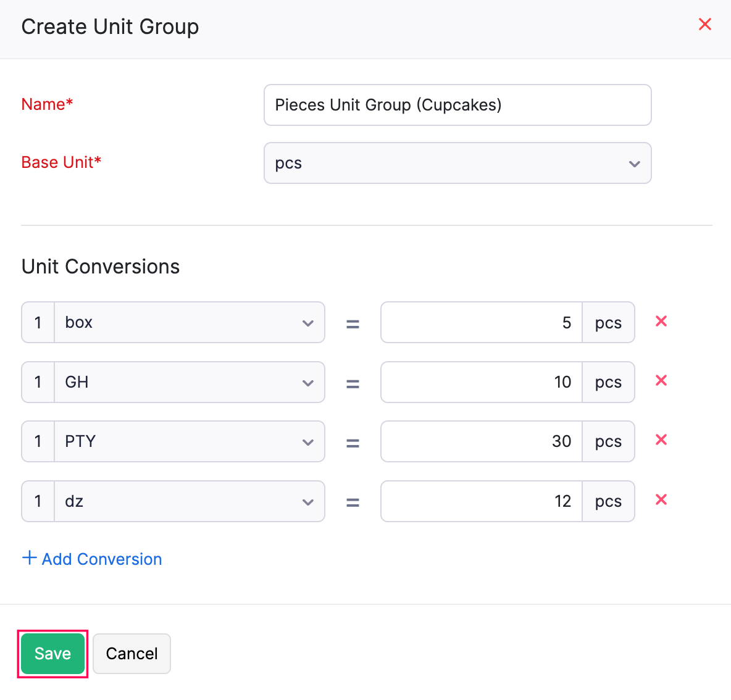
Task: Remove the PTY conversion row
Action: [661, 440]
